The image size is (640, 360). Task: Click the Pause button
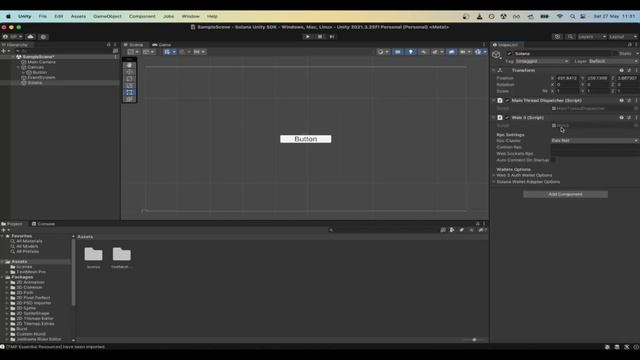tap(320, 37)
